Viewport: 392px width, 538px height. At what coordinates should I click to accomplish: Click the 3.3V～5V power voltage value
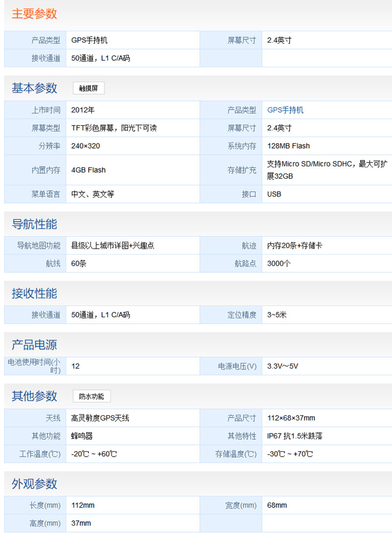pyautogui.click(x=283, y=366)
